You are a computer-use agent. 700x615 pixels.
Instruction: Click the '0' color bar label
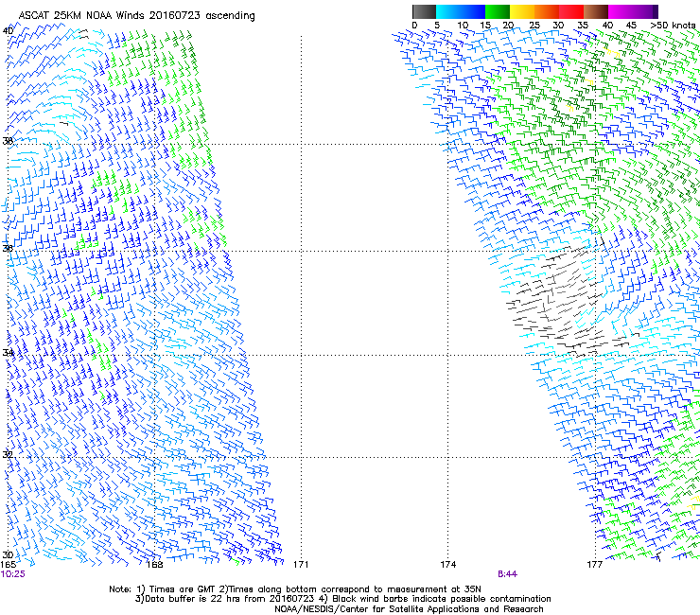click(414, 26)
